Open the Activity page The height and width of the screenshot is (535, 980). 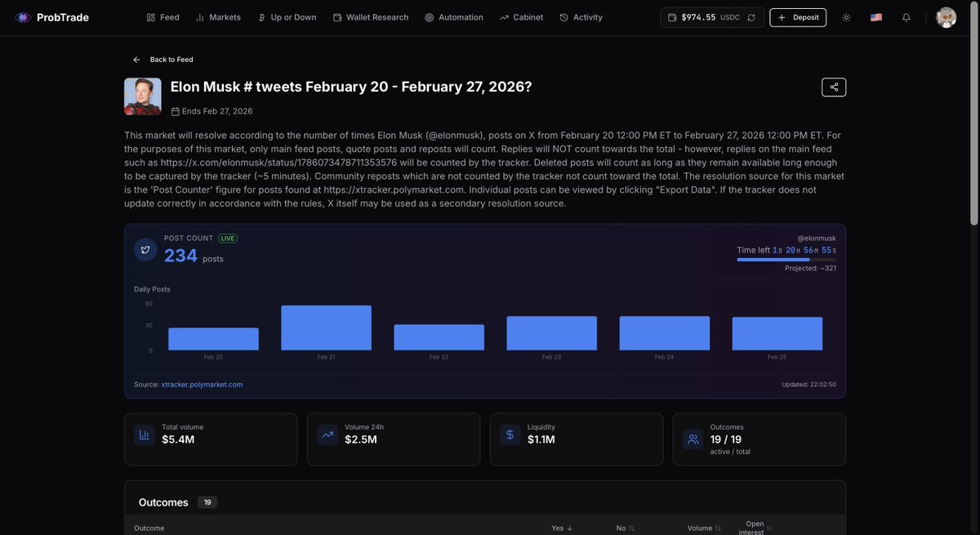point(581,17)
